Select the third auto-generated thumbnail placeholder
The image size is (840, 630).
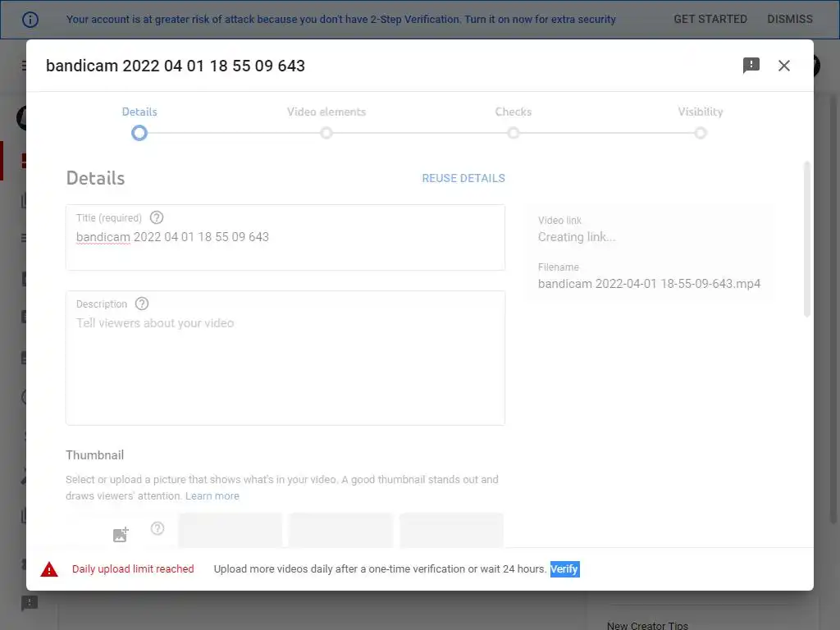(451, 531)
